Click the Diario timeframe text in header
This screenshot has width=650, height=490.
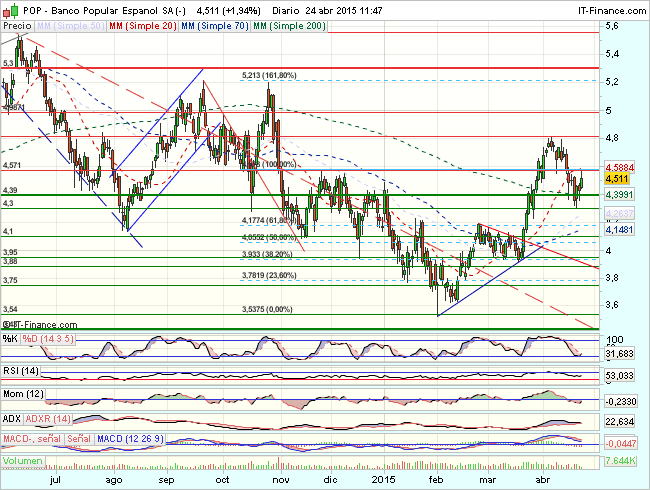click(x=287, y=11)
